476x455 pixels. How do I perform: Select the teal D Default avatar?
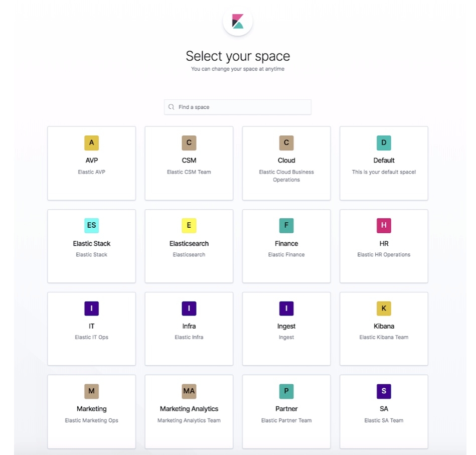click(384, 143)
